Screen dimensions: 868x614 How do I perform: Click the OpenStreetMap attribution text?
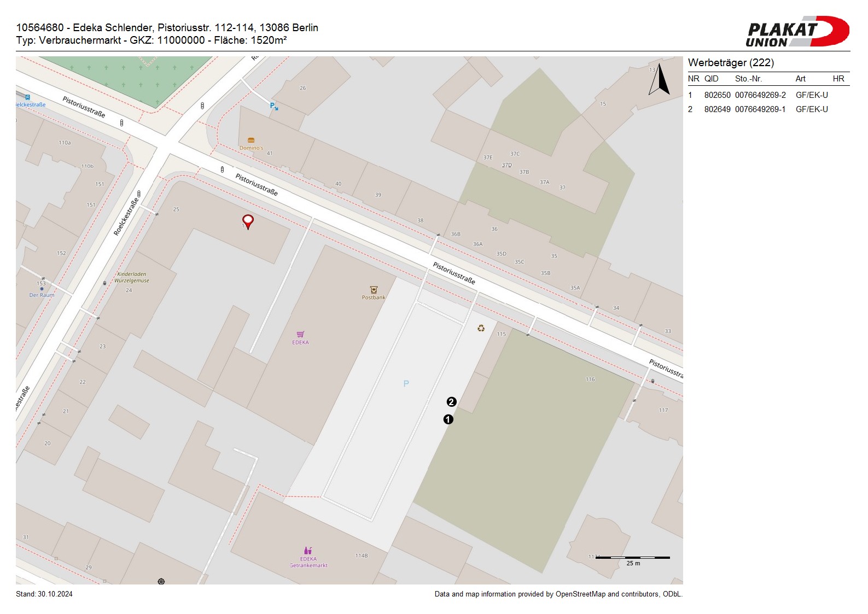point(558,594)
